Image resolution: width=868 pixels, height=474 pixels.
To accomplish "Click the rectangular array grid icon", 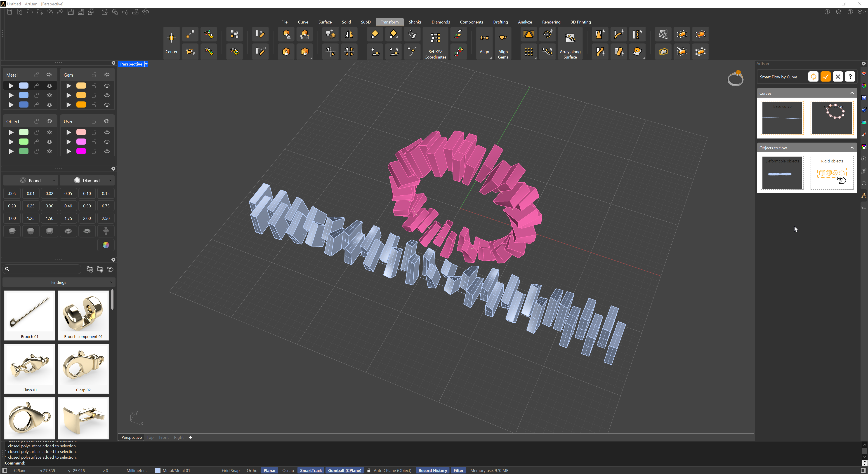I will click(x=529, y=52).
